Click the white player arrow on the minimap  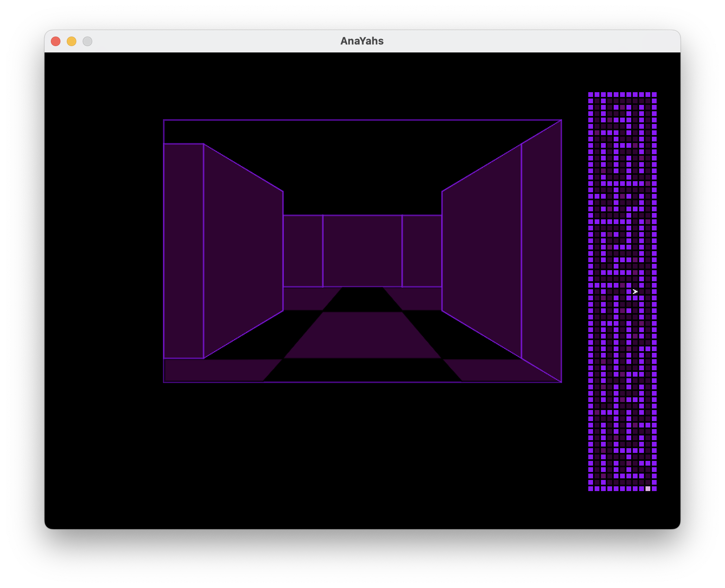coord(635,292)
